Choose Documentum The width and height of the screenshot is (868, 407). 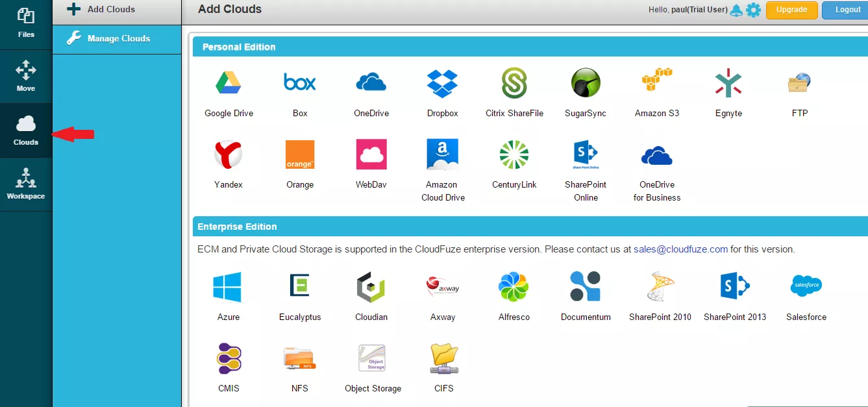coord(586,287)
